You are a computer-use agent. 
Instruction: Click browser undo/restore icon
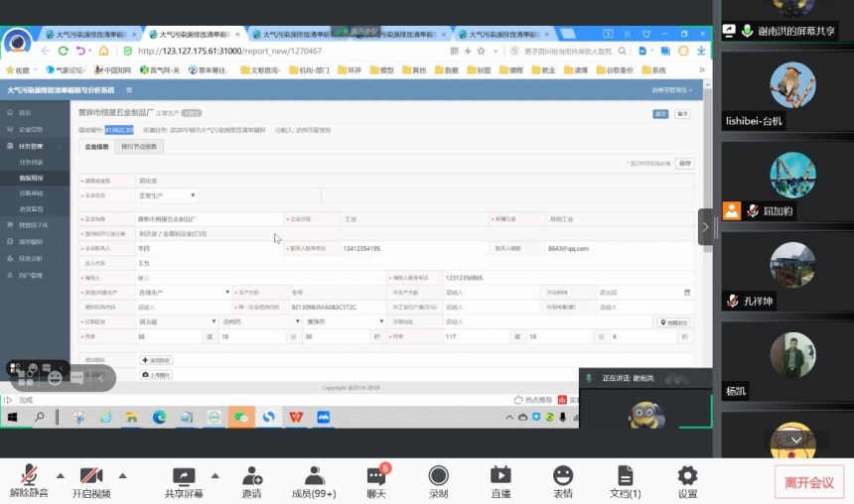point(81,51)
